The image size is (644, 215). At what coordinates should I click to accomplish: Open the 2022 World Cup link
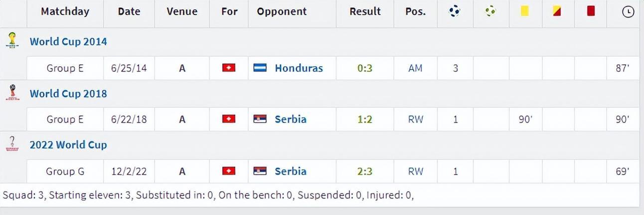point(68,145)
